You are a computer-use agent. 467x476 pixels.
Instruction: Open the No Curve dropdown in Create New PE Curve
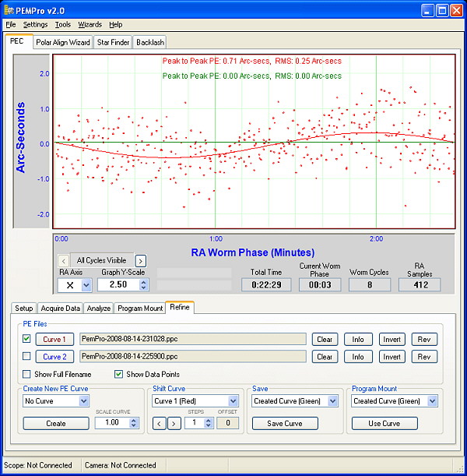pyautogui.click(x=84, y=401)
